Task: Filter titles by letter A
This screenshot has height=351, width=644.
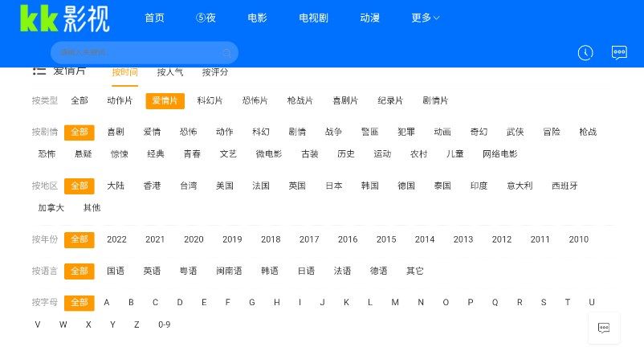Action: pyautogui.click(x=107, y=303)
